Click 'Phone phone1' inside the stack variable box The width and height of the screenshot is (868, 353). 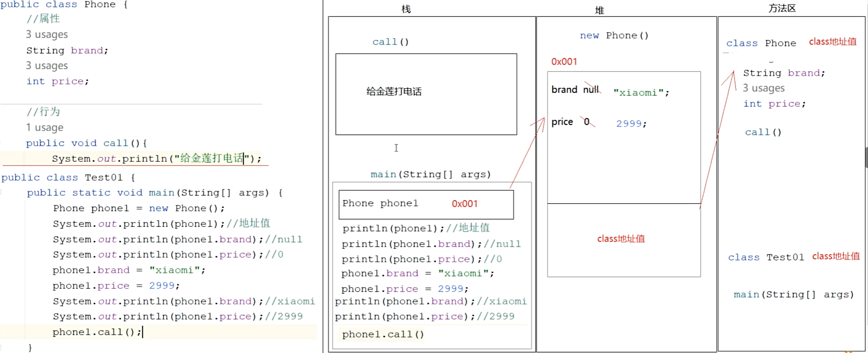pos(380,204)
